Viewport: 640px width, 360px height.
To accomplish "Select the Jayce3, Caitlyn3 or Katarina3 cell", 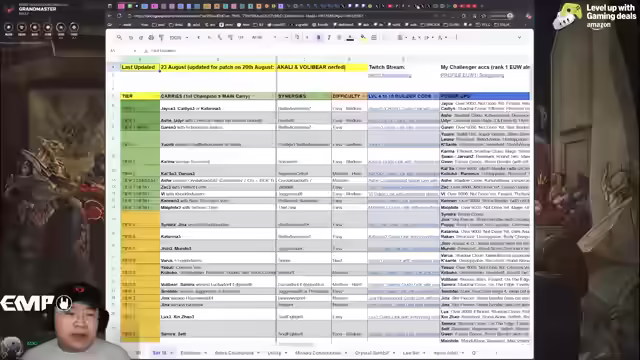I will point(218,106).
